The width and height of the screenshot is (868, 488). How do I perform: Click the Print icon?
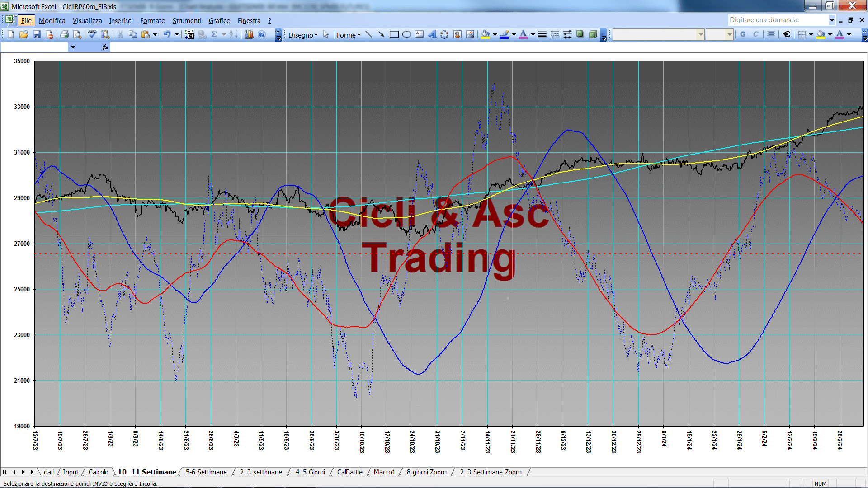[x=64, y=34]
